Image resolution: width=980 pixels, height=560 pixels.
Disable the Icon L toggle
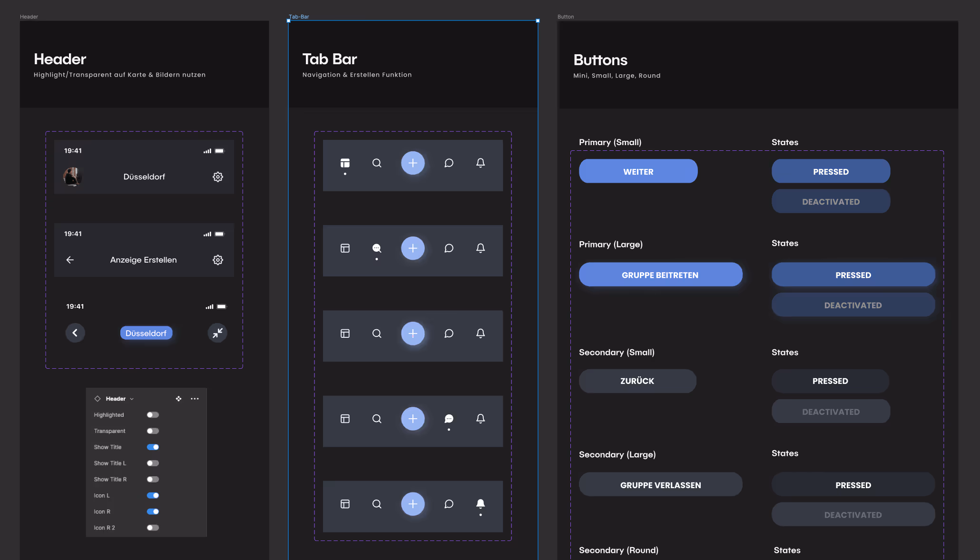tap(153, 495)
